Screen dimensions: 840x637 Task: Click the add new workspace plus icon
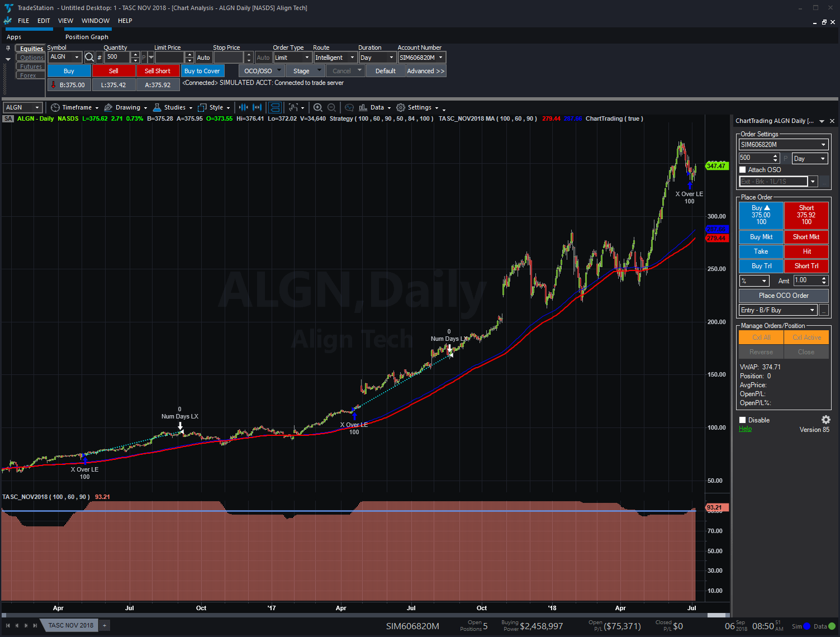(x=105, y=625)
